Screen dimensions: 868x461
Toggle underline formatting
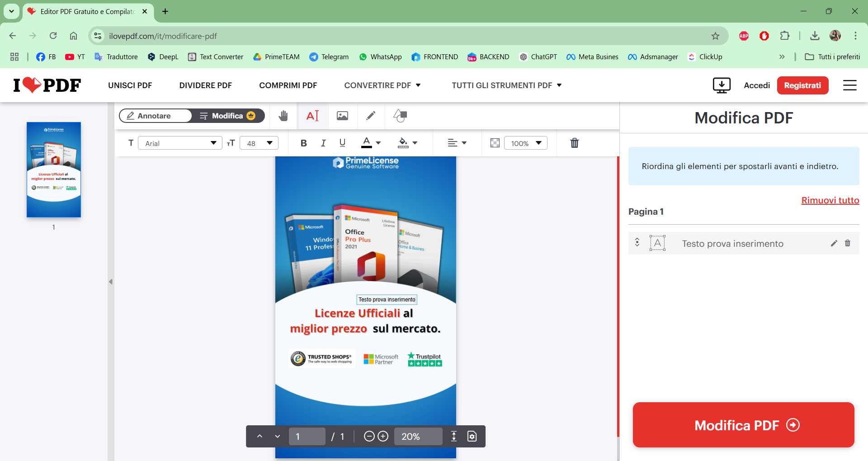(x=342, y=143)
